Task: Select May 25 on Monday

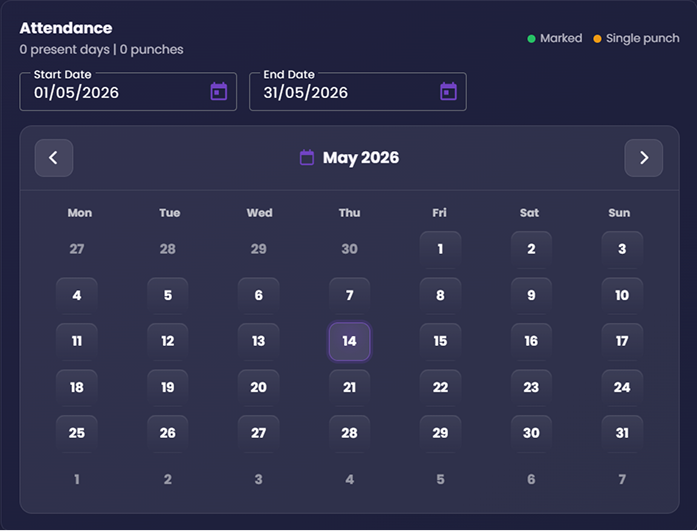Action: point(77,434)
